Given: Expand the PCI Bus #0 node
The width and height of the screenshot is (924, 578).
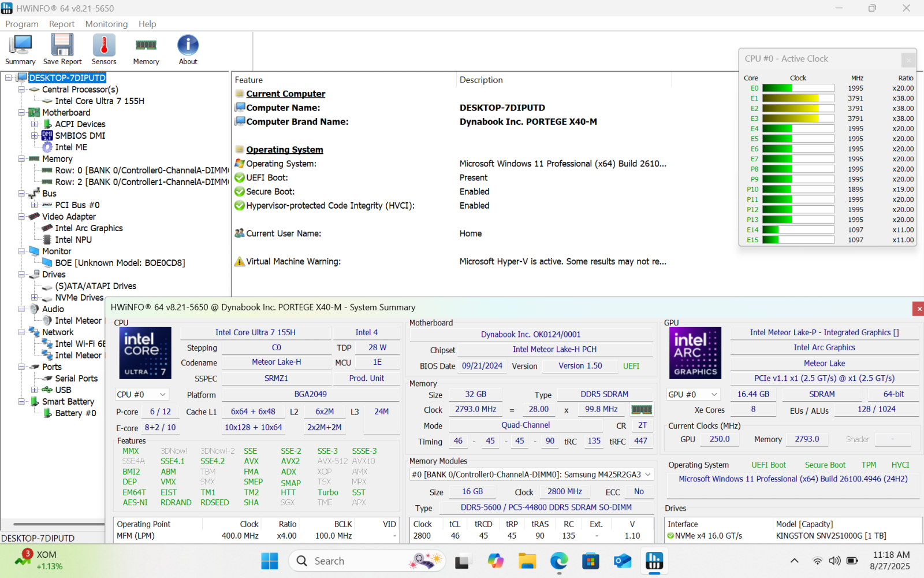Looking at the screenshot, I should pyautogui.click(x=35, y=205).
